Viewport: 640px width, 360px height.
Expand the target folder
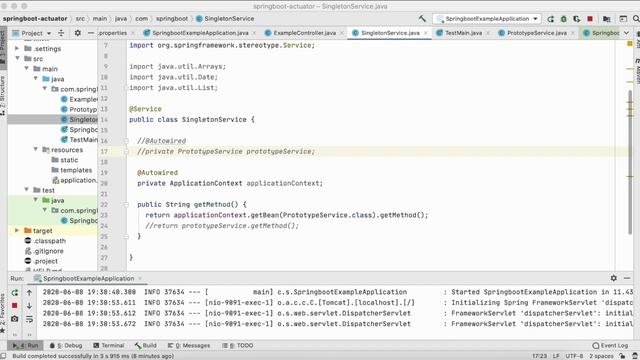click(x=17, y=231)
